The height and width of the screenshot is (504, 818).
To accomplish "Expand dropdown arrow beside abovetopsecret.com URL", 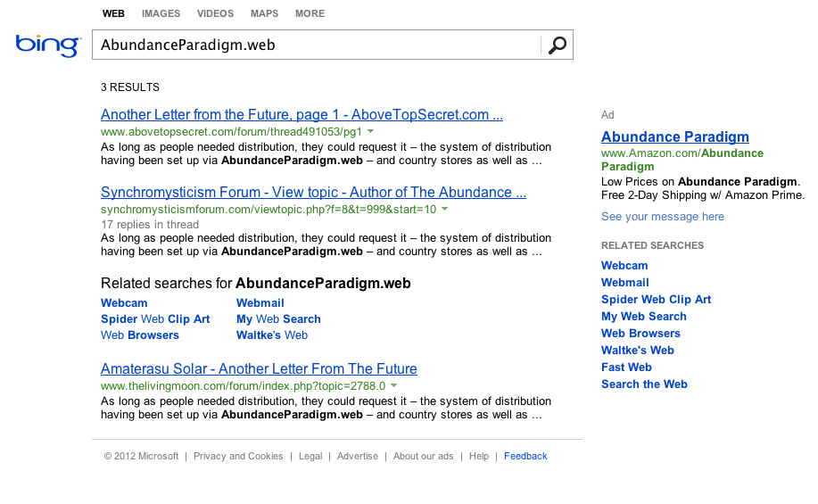I will pyautogui.click(x=370, y=132).
